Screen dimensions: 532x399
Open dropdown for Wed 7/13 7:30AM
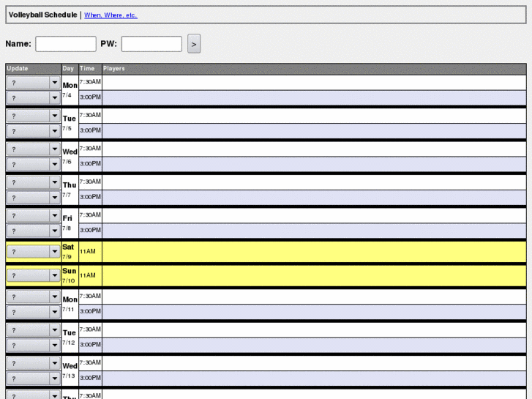click(x=33, y=363)
